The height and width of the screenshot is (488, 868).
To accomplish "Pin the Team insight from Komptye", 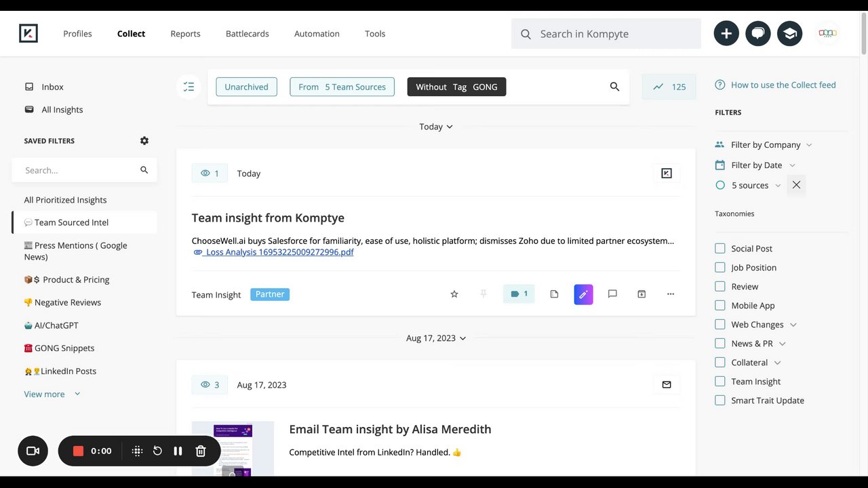I will pyautogui.click(x=484, y=294).
